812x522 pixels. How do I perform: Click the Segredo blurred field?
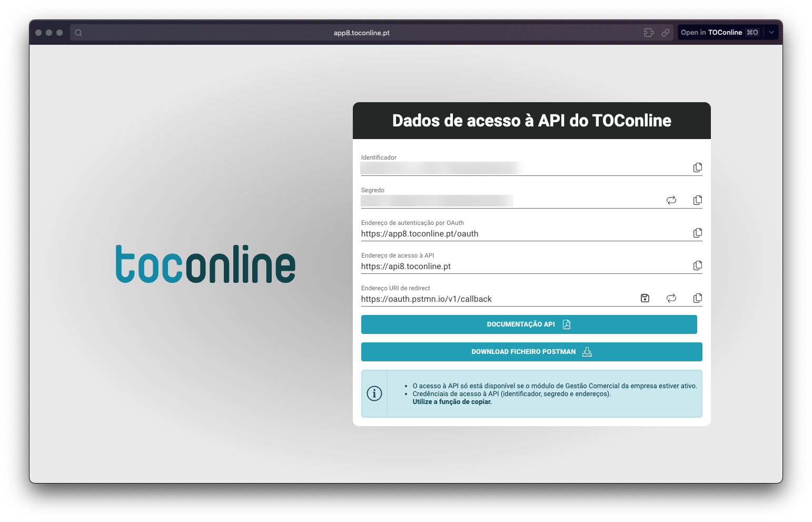click(x=437, y=201)
